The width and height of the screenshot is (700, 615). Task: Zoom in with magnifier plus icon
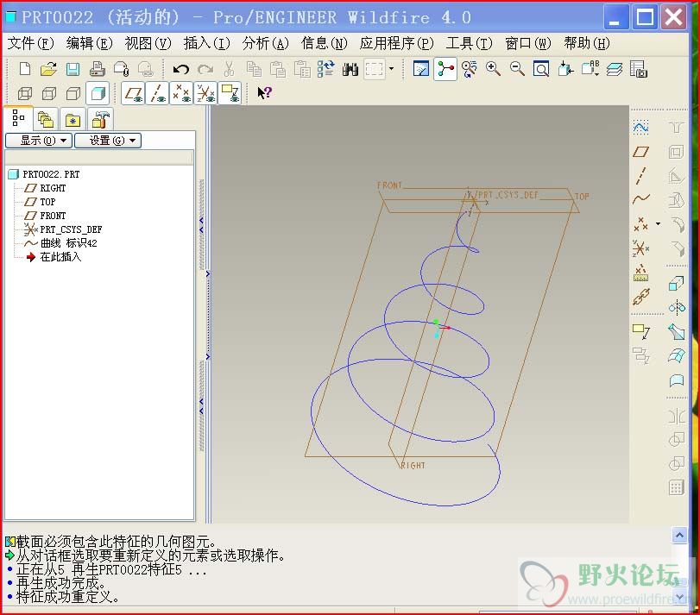pos(493,69)
